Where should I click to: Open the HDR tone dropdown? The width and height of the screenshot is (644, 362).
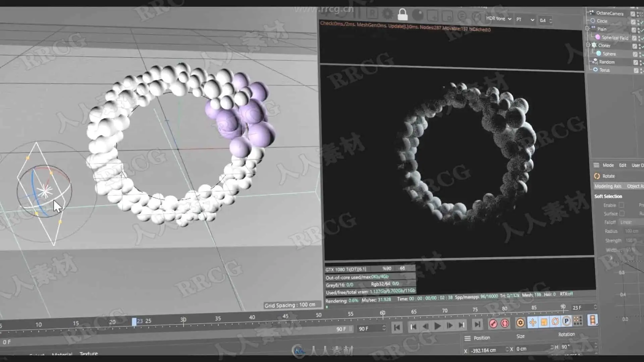(x=498, y=19)
